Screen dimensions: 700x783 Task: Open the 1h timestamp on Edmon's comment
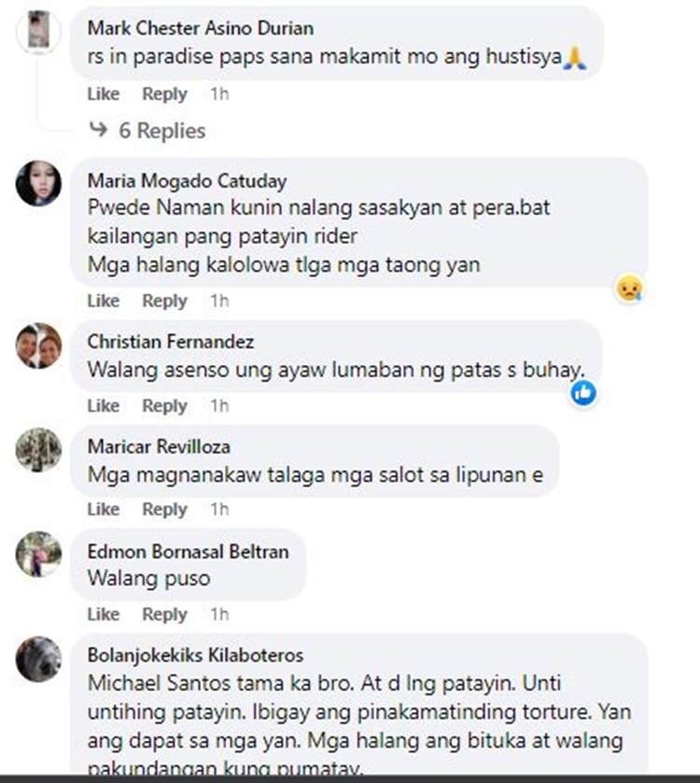pyautogui.click(x=219, y=614)
